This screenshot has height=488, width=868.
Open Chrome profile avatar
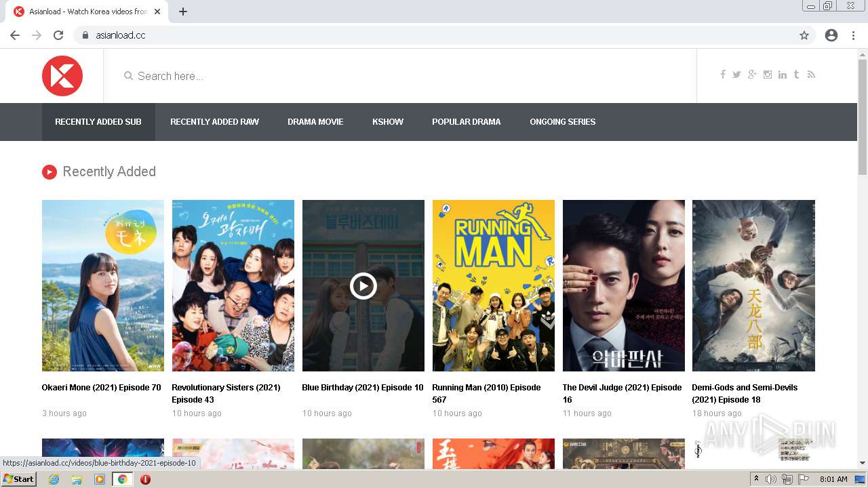pos(831,35)
